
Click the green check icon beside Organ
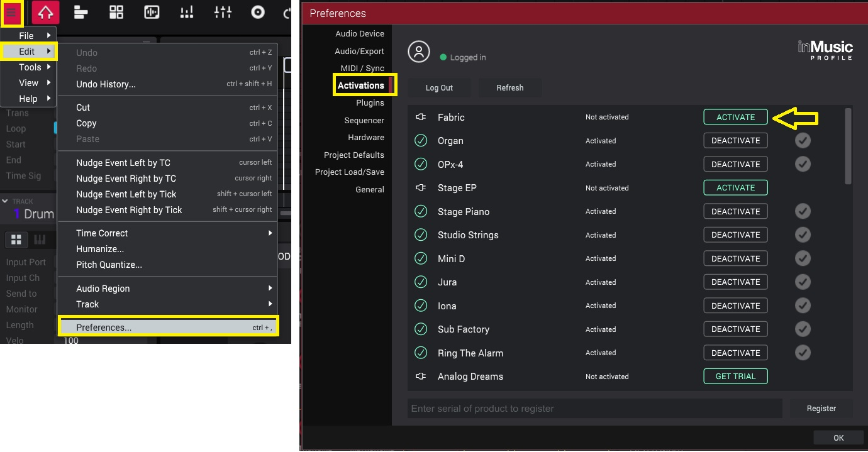tap(421, 141)
